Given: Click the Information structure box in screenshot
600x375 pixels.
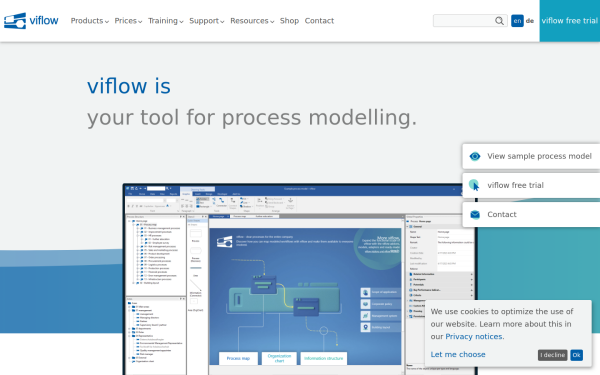Looking at the screenshot, I should [x=324, y=359].
